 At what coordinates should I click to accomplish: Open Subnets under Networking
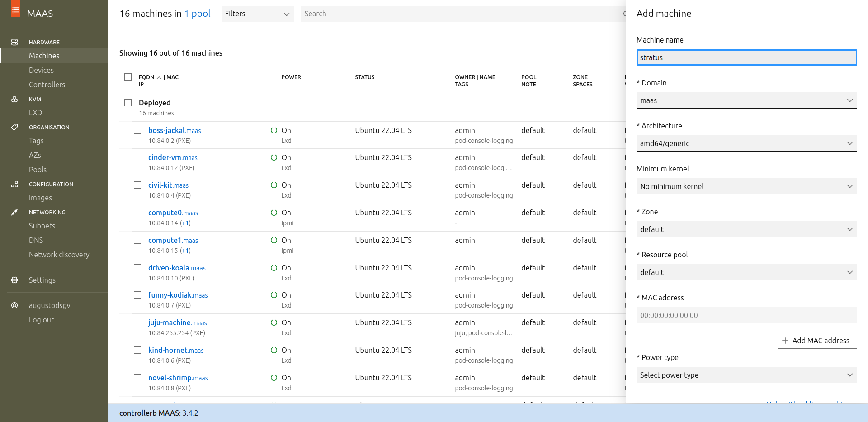coord(42,226)
